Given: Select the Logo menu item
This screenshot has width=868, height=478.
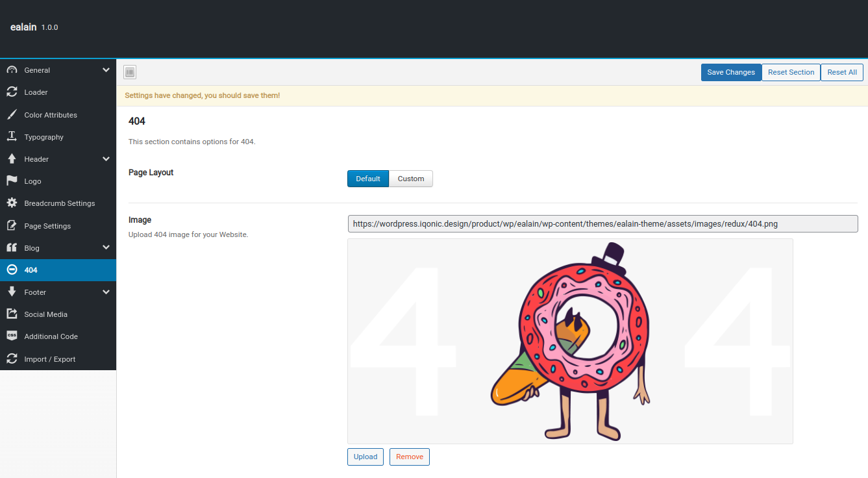Looking at the screenshot, I should tap(58, 181).
